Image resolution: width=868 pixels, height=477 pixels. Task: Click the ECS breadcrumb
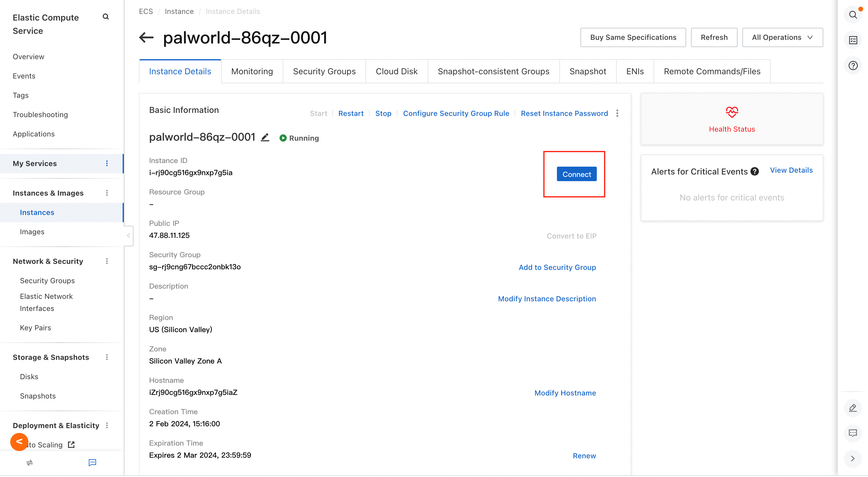tap(146, 11)
